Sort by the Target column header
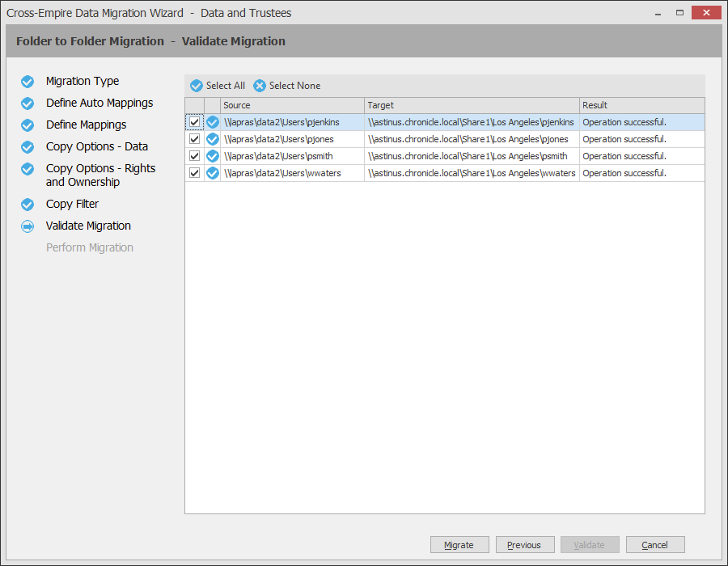This screenshot has width=728, height=566. (472, 105)
